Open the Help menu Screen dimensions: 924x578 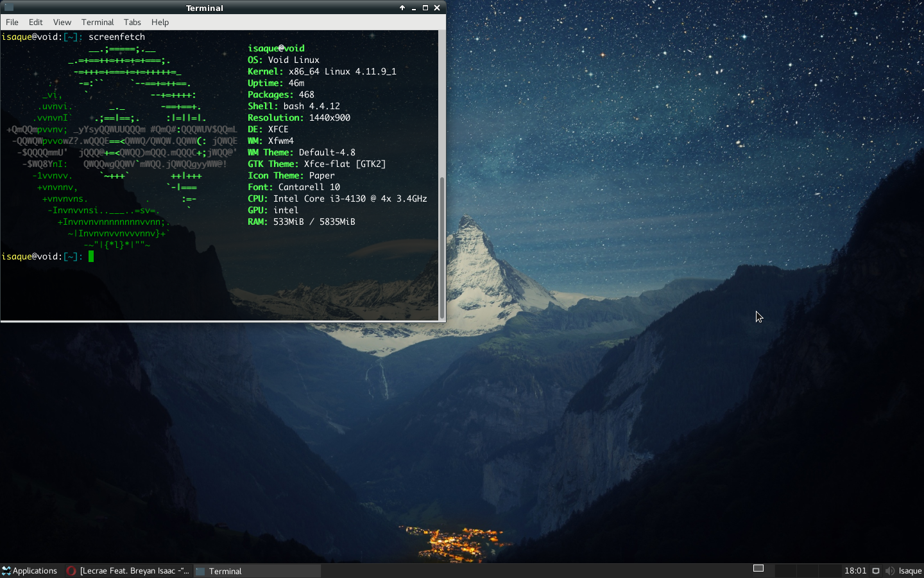[160, 22]
